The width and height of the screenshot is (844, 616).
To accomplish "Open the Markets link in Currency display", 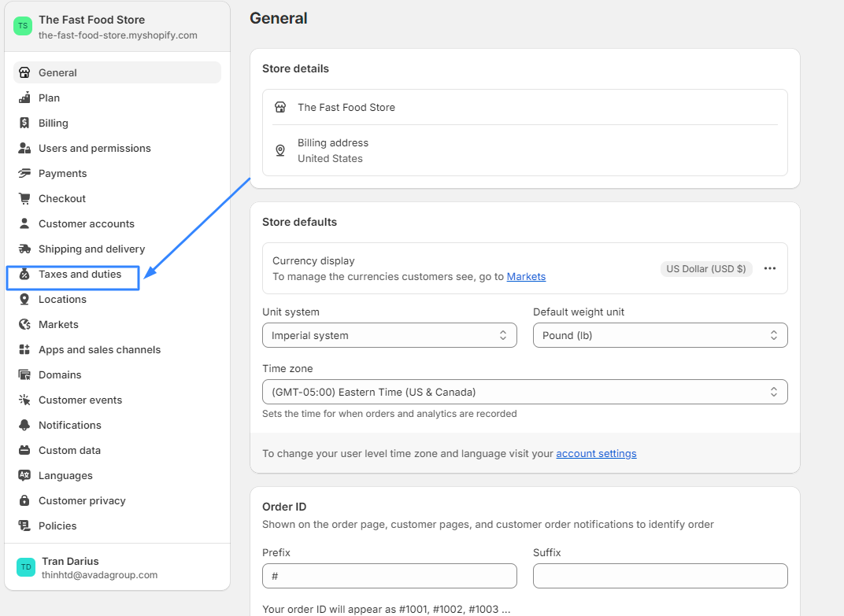I will point(526,276).
